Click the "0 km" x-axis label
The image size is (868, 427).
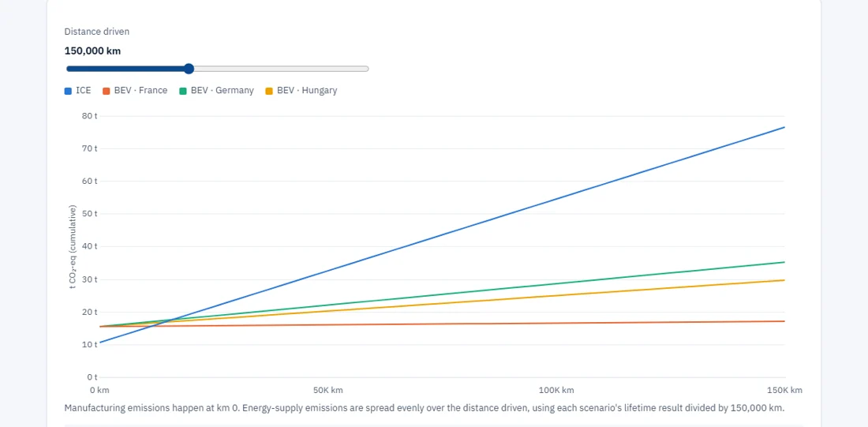tap(99, 390)
